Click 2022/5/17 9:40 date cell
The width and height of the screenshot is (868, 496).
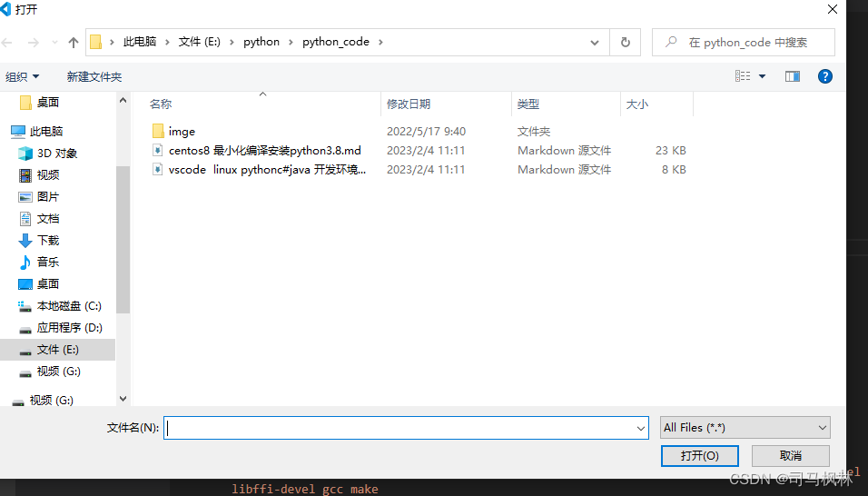(426, 131)
